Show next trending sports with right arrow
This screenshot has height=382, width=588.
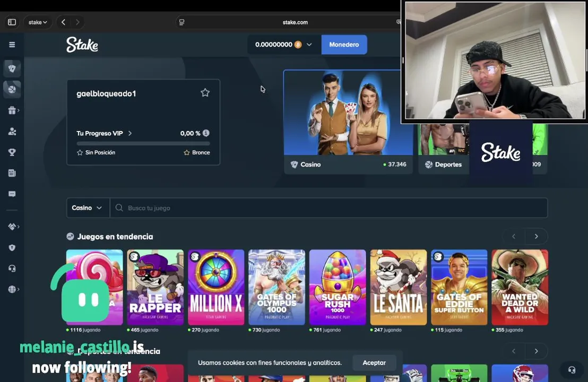point(536,351)
